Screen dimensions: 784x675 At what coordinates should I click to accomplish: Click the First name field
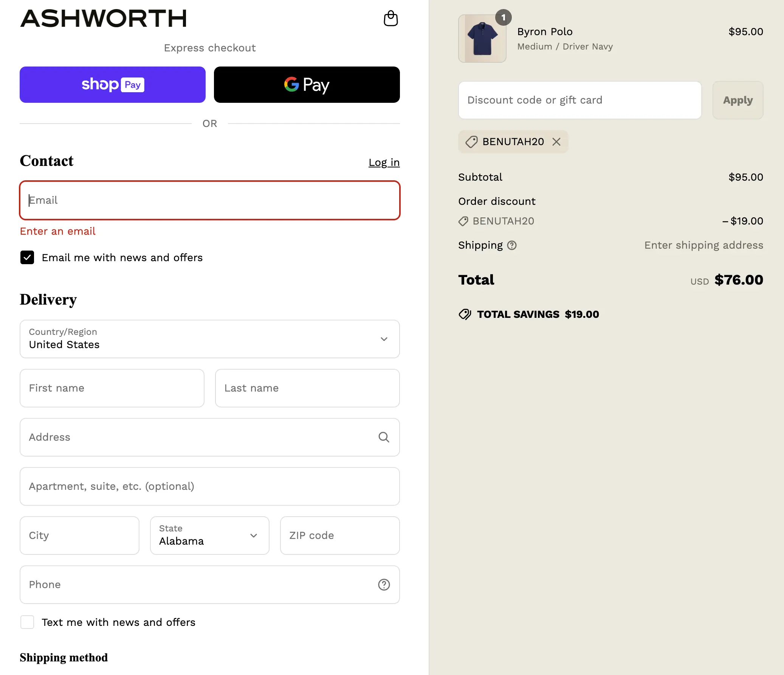[112, 388]
